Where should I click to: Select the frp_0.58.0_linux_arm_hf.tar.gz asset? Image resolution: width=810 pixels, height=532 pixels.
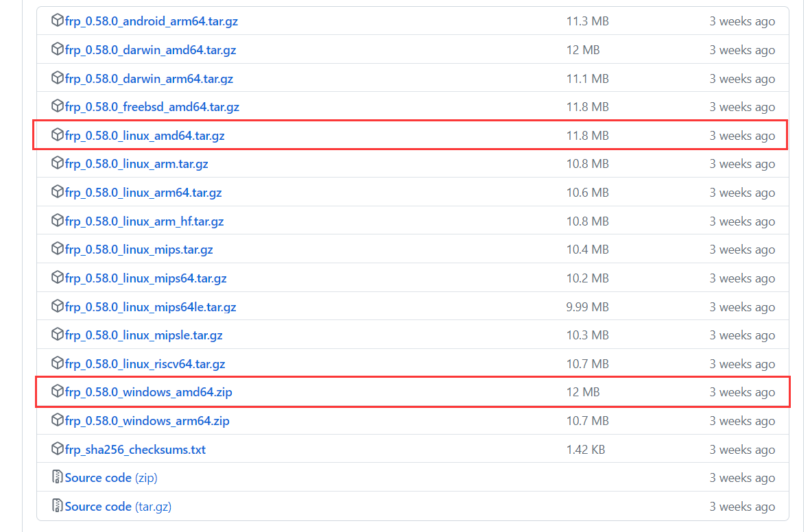pyautogui.click(x=144, y=221)
